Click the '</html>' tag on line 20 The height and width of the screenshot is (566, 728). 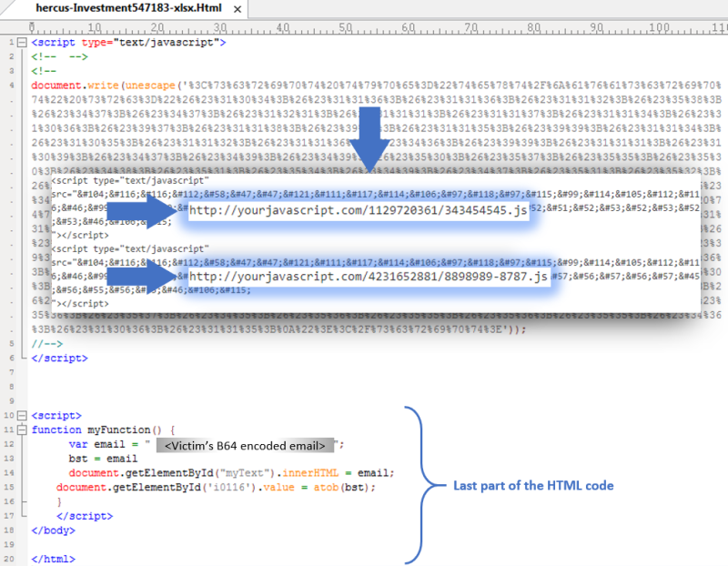[53, 559]
